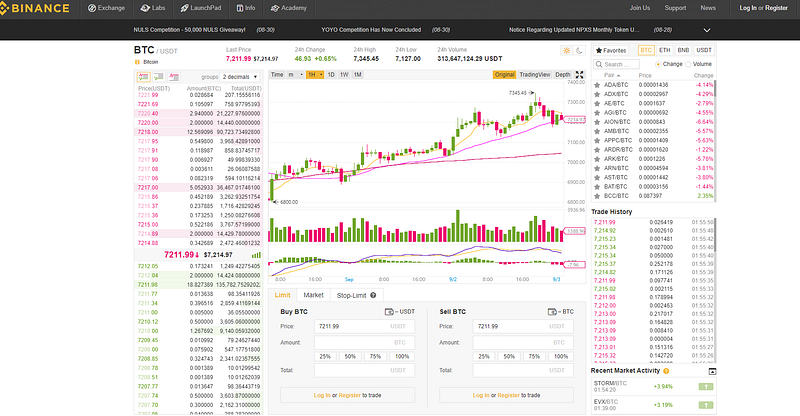The height and width of the screenshot is (416, 800).
Task: Set chart interval to 1W
Action: click(x=344, y=75)
